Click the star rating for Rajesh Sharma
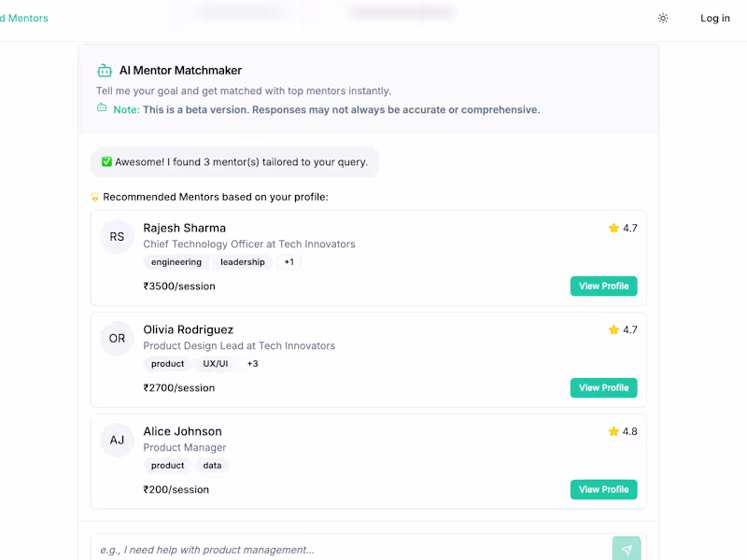 click(613, 228)
